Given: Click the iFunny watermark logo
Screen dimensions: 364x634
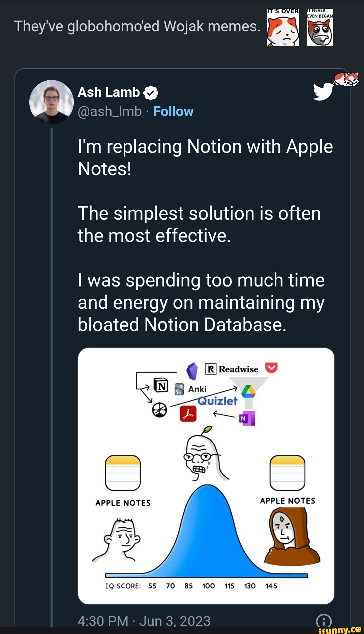Looking at the screenshot, I should 340,630.
